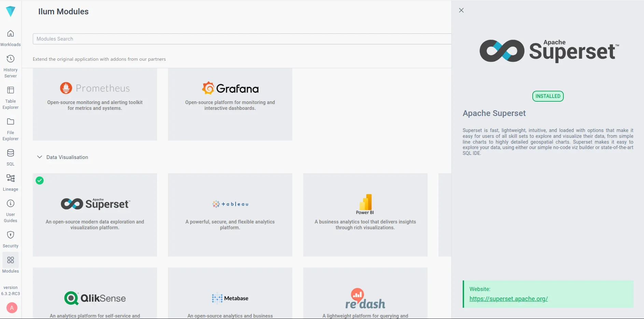Viewport: 644px width, 319px height.
Task: Open the Modules section icon
Action: 11,261
